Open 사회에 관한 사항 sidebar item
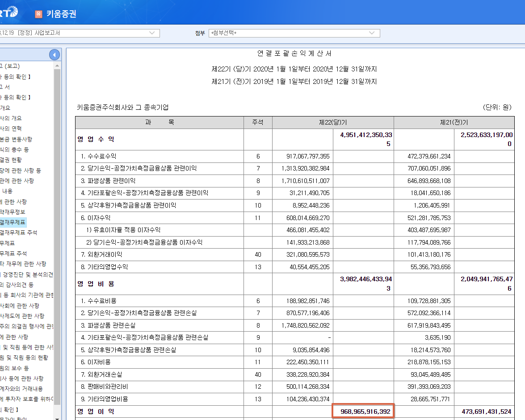 point(20,306)
